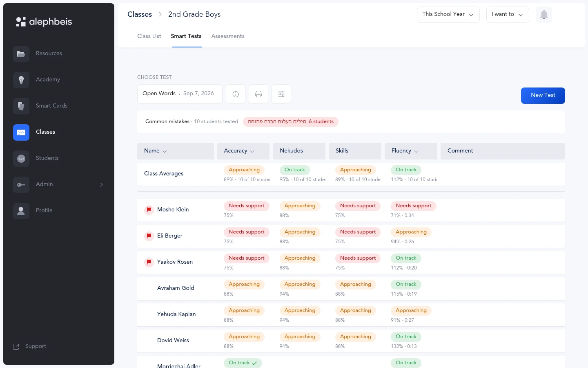
Task: Open Avraham Gold's row
Action: coord(351,289)
